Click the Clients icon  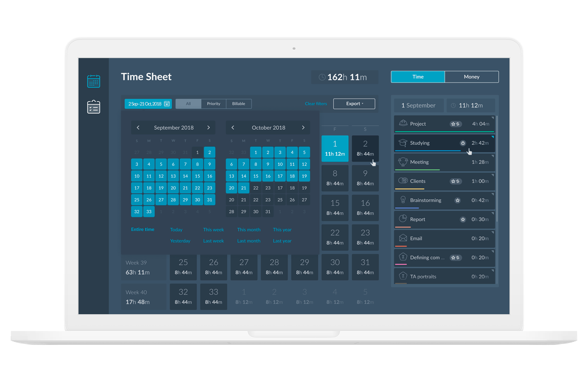(403, 181)
